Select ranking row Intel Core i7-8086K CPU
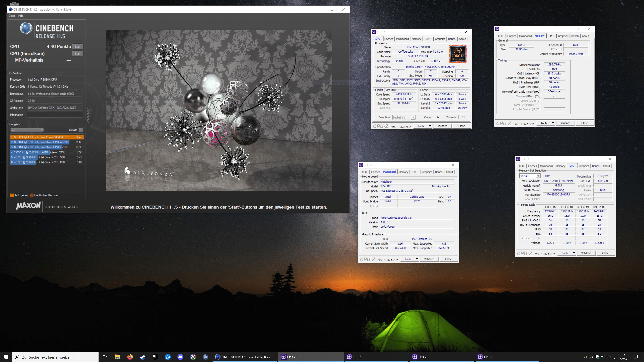This screenshot has width=644, height=362. pos(46,137)
